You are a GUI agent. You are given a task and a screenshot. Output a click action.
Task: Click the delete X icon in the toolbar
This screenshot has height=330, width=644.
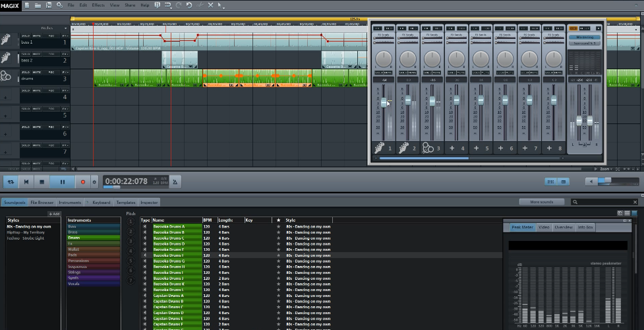point(210,5)
